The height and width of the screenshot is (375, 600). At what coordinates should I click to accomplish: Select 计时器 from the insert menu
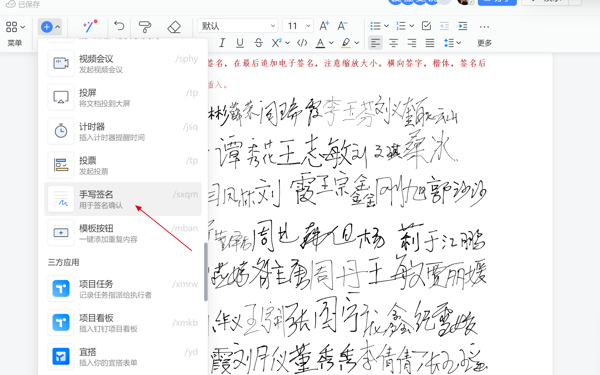pyautogui.click(x=123, y=131)
